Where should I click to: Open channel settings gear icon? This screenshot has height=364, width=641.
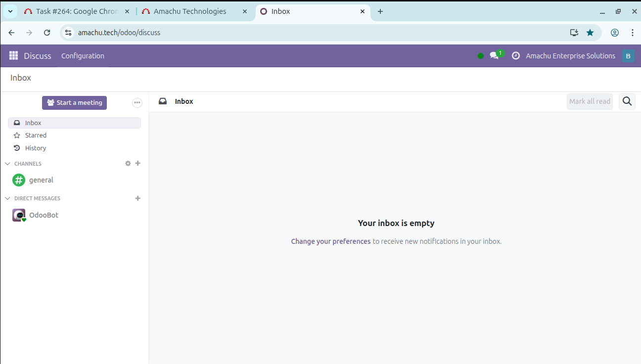[x=128, y=164]
